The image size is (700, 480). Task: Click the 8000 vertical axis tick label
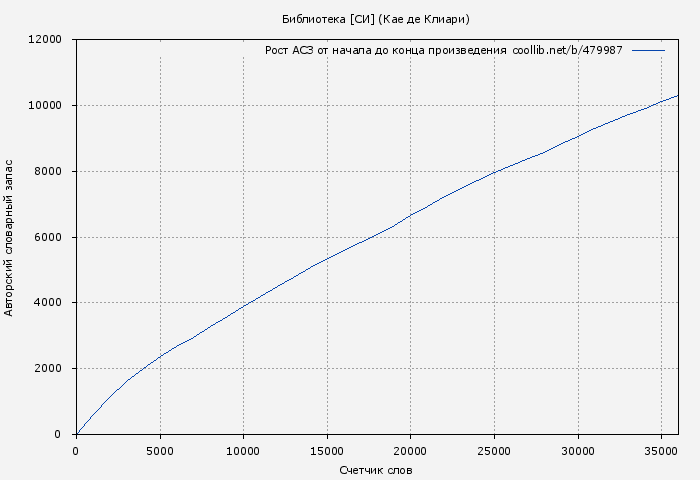click(48, 172)
